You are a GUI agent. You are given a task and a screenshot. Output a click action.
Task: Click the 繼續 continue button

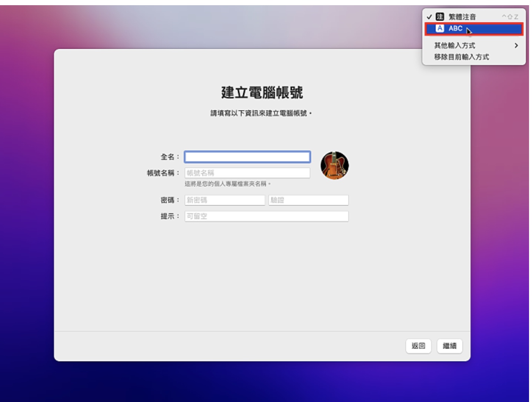pyautogui.click(x=450, y=346)
